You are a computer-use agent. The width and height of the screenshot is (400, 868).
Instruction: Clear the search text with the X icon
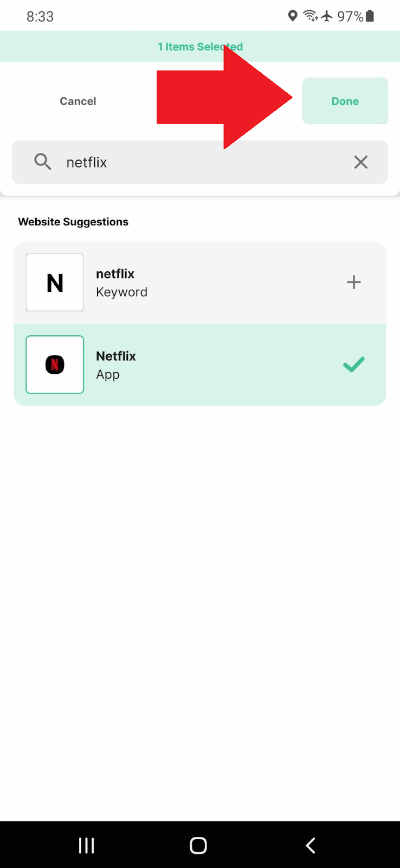(x=360, y=162)
